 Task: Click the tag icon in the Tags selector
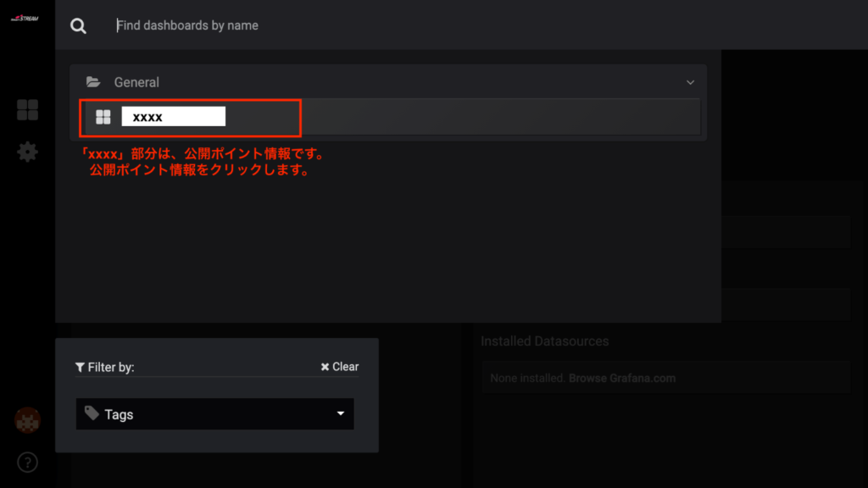coord(92,413)
